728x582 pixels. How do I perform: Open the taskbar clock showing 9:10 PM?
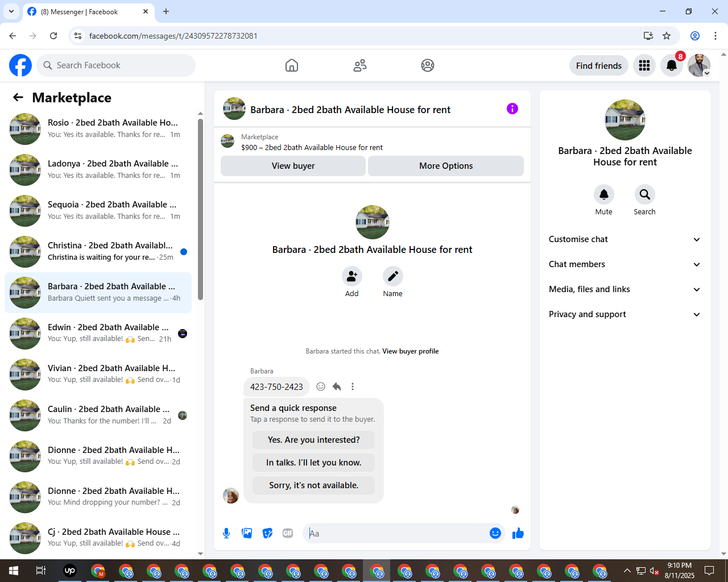680,571
